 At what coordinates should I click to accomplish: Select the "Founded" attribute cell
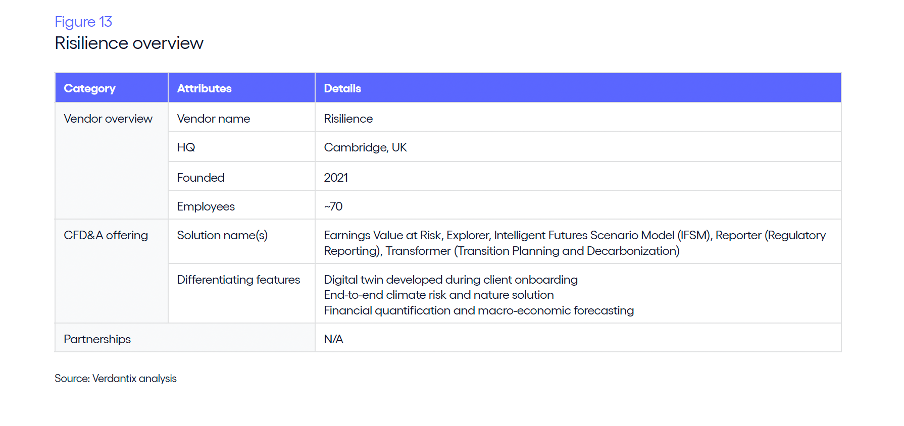coord(201,177)
